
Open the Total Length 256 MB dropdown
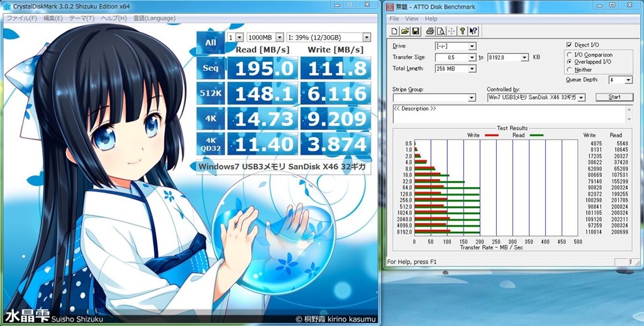tap(472, 69)
